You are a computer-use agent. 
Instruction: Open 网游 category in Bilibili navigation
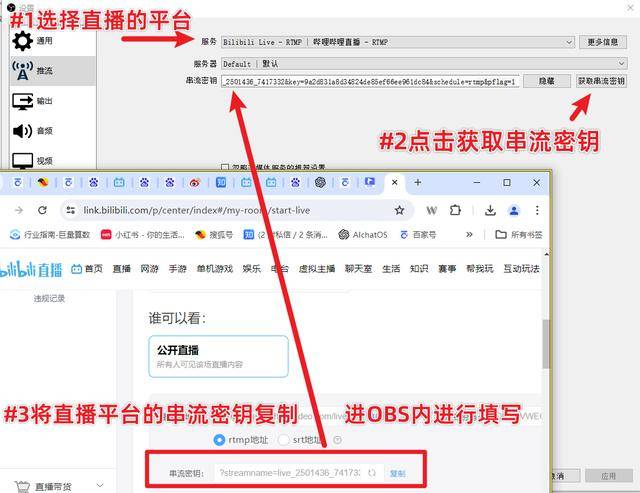[149, 269]
